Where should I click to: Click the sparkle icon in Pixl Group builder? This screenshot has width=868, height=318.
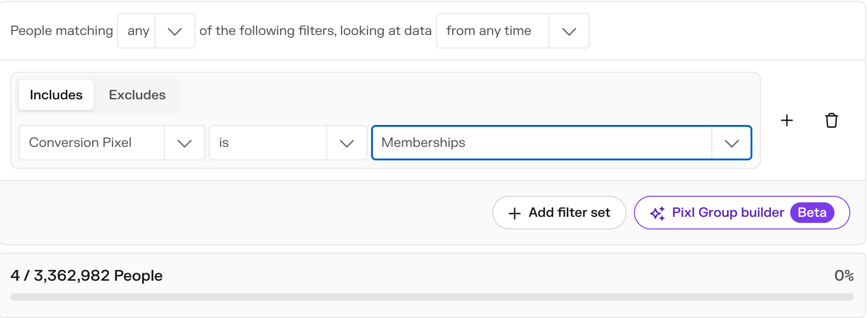pyautogui.click(x=657, y=213)
